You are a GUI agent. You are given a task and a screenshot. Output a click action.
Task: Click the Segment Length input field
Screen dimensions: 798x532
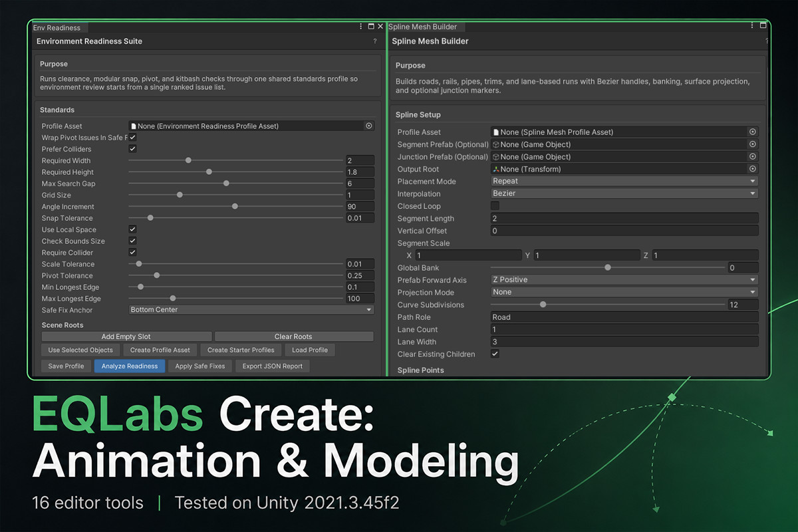(x=624, y=218)
